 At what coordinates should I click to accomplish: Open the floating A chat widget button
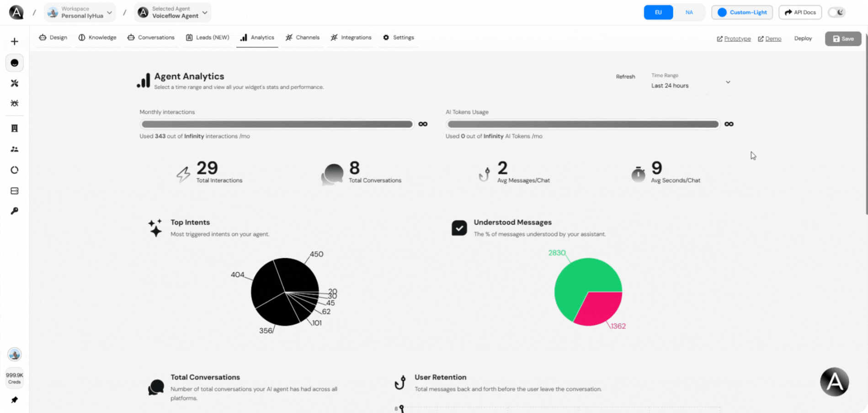point(834,382)
